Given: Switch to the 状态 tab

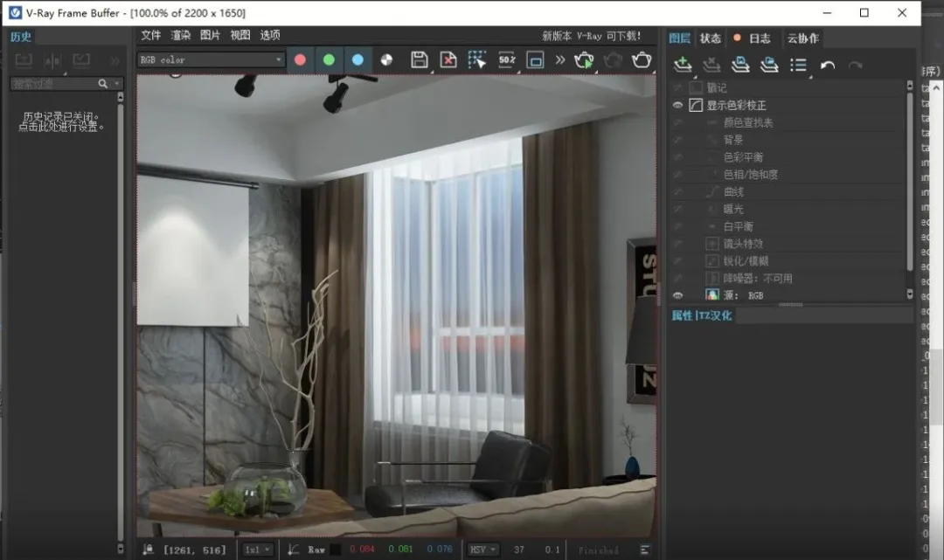Looking at the screenshot, I should coord(711,38).
